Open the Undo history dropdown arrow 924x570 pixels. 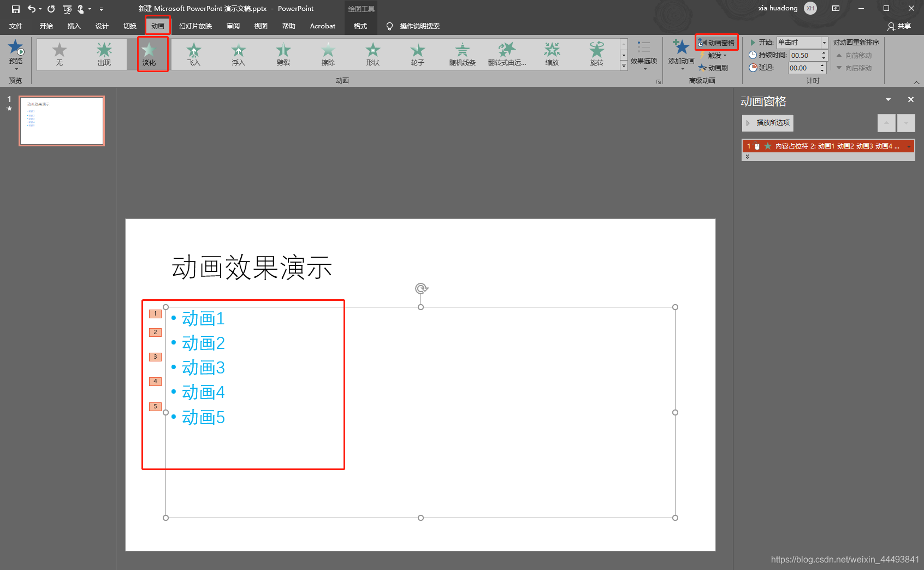click(x=40, y=9)
